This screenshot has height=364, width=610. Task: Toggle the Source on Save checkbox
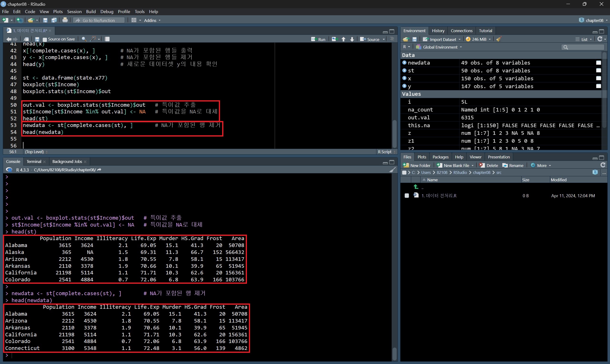click(45, 39)
